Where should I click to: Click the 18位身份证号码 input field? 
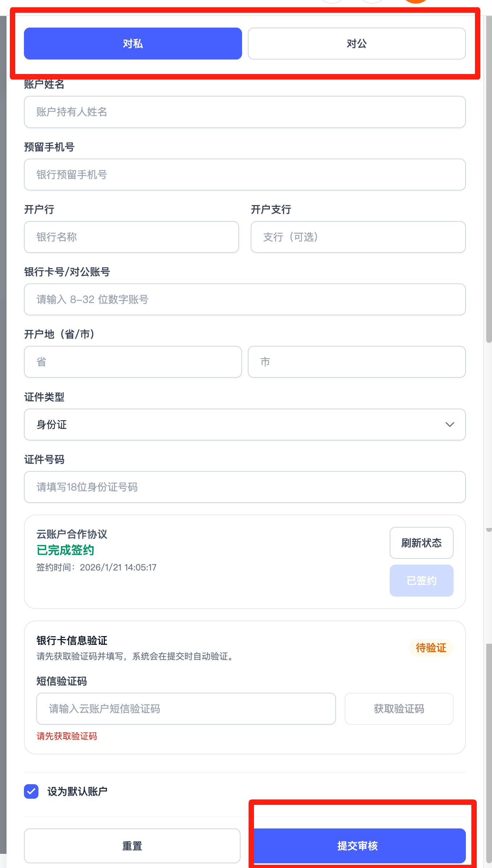pyautogui.click(x=245, y=487)
